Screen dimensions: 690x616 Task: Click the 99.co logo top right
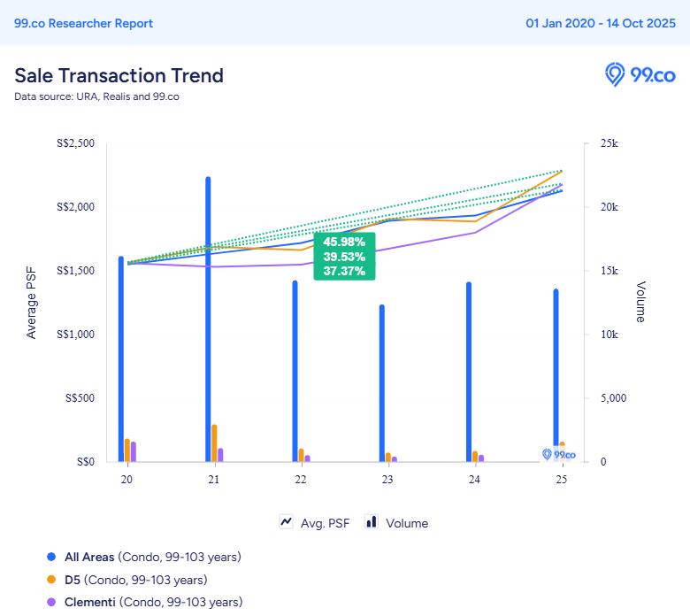[640, 75]
